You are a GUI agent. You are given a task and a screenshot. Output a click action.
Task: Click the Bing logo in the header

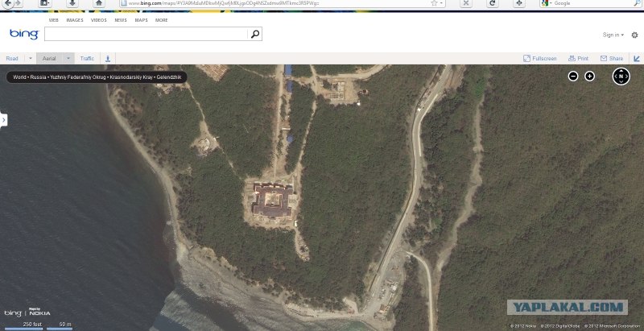point(24,34)
